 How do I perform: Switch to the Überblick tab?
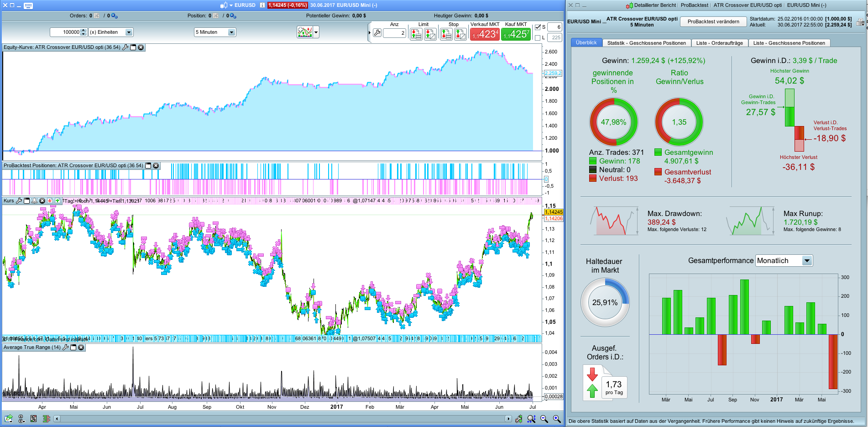coord(586,42)
